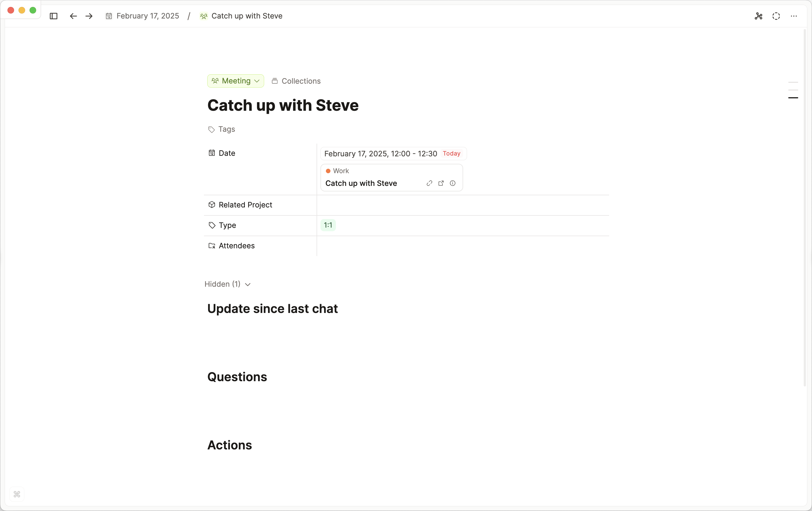Toggle the sidebar panel icon
The image size is (812, 511).
tap(54, 16)
